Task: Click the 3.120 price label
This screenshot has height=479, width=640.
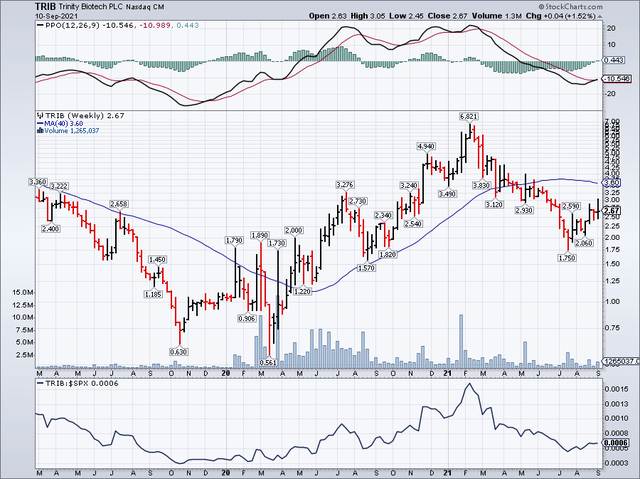Action: click(x=494, y=204)
